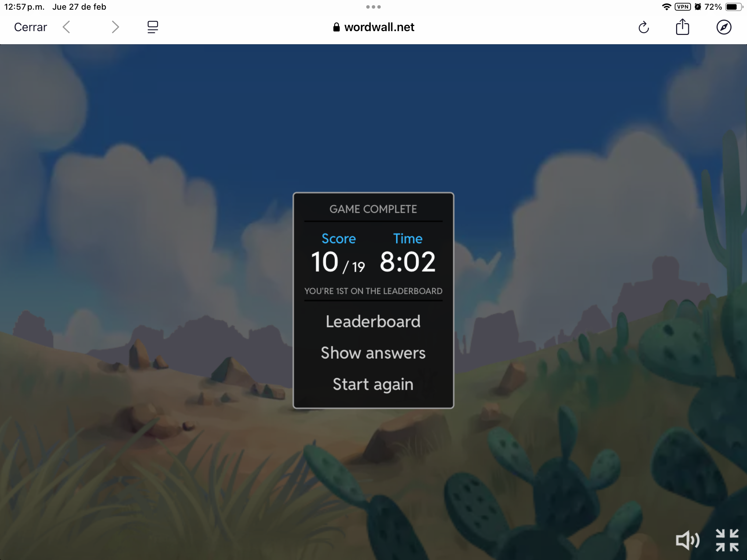Tap the wordwall.net address bar
This screenshot has width=747, height=560.
[373, 27]
